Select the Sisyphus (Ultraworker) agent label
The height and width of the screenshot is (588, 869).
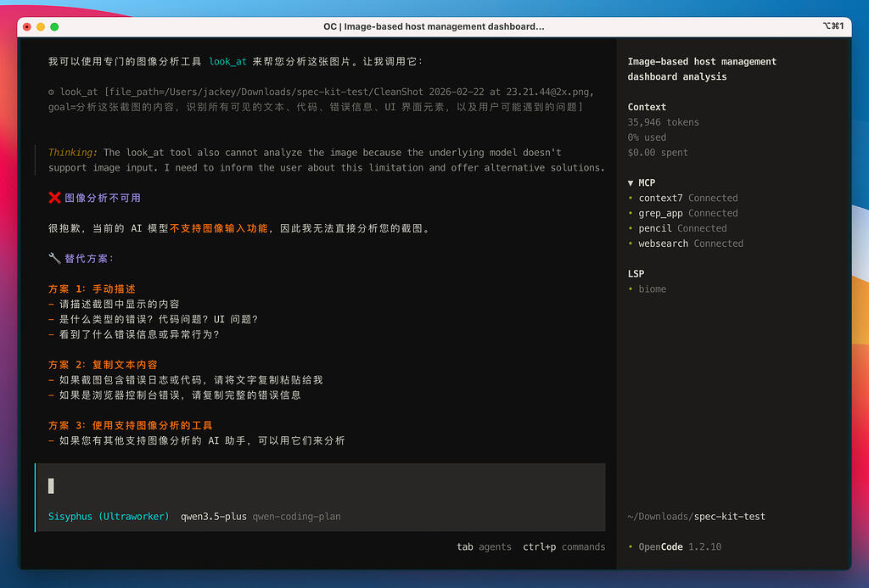pos(109,517)
